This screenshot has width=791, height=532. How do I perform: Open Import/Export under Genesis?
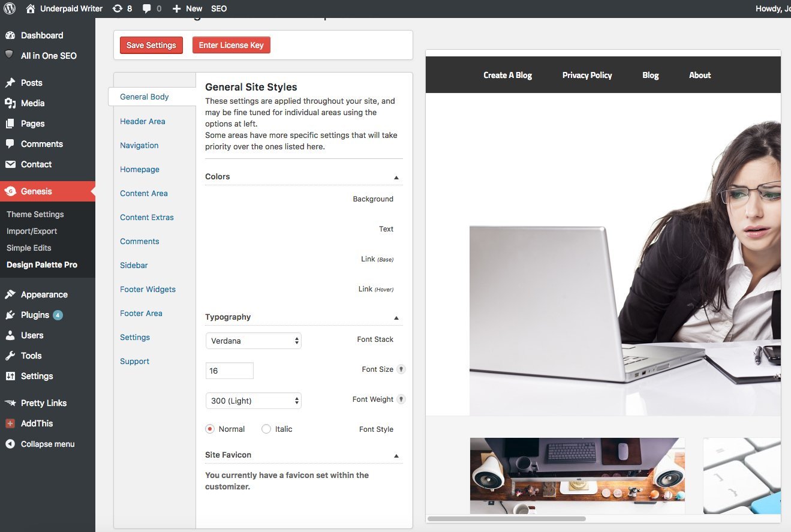32,231
